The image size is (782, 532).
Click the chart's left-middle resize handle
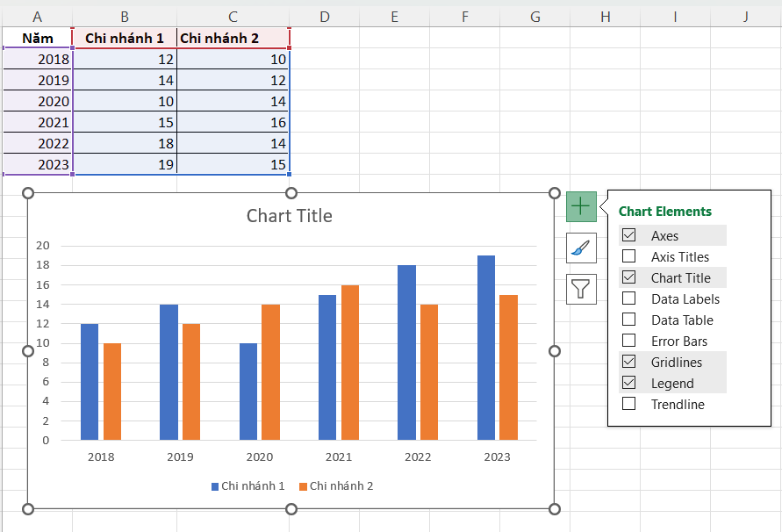(28, 351)
